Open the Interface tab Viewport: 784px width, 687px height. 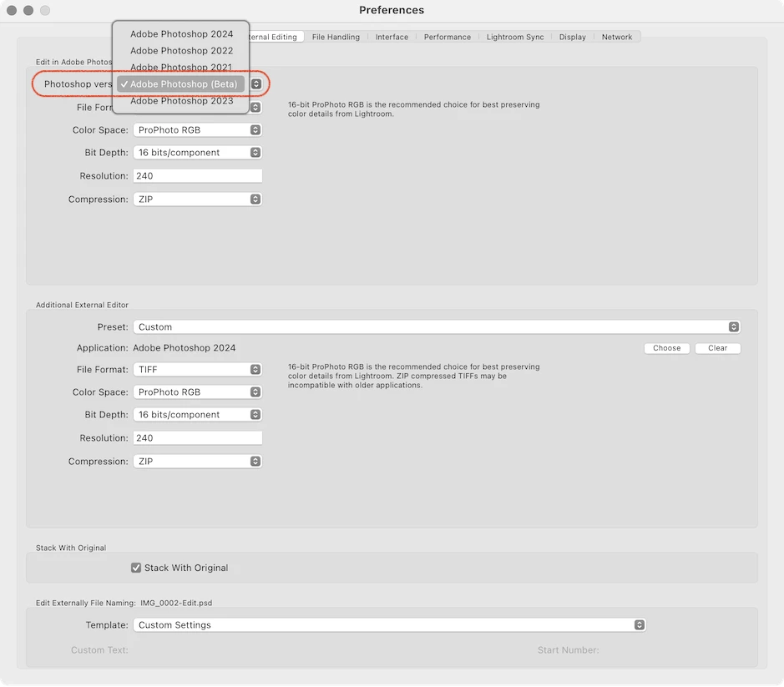tap(392, 37)
